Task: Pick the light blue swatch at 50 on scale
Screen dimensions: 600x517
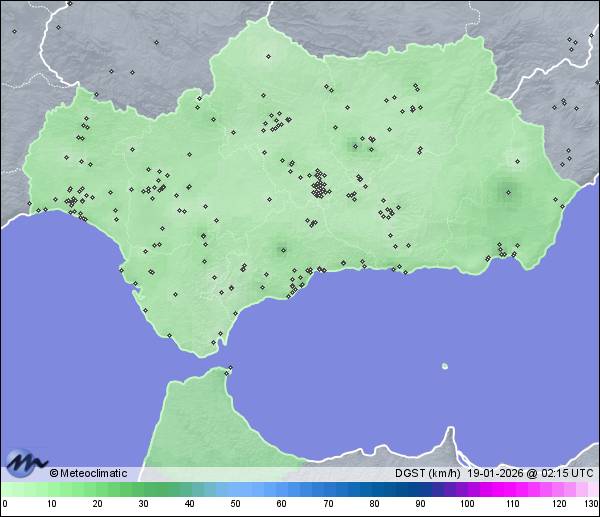Action: 235,489
